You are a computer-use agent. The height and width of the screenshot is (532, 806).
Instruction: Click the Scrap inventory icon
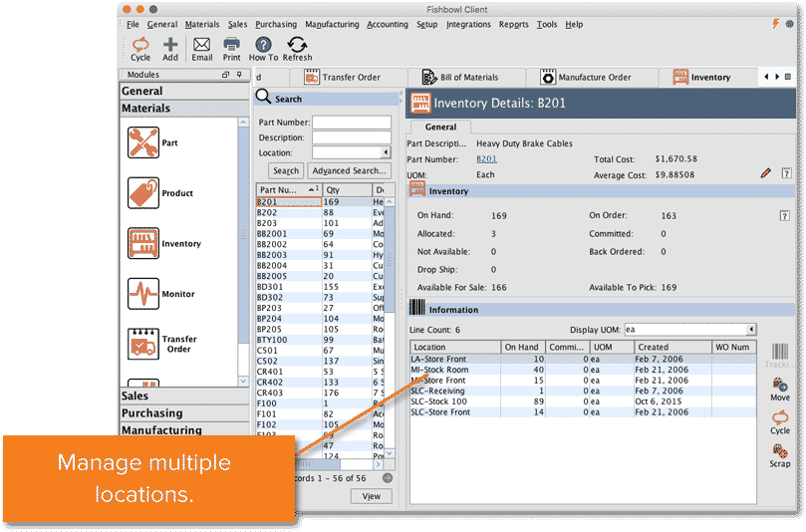point(780,456)
